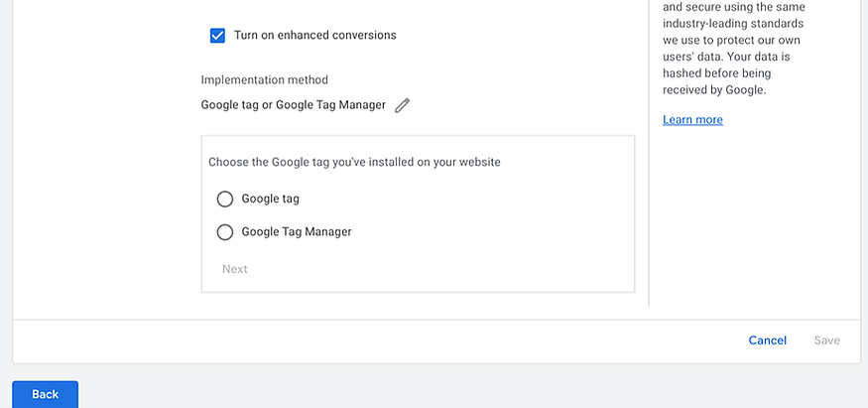This screenshot has height=408, width=868.
Task: Click the "we use to protect our own" text line
Action: pos(732,40)
